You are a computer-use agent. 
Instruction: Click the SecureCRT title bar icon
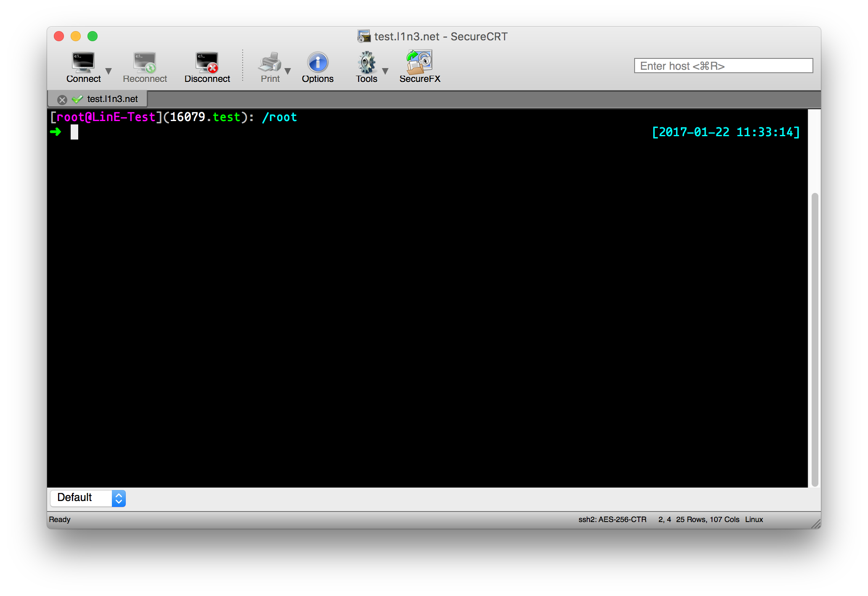pos(363,37)
